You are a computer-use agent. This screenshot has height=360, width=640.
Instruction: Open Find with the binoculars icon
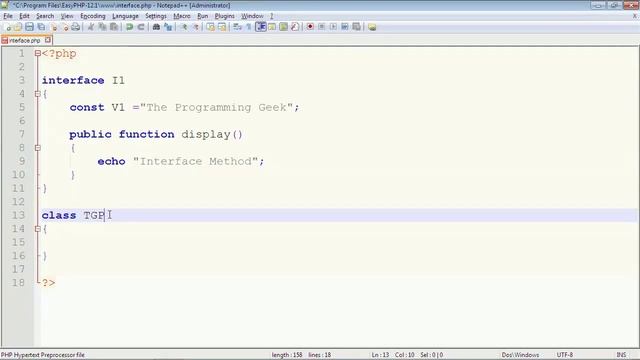156,27
